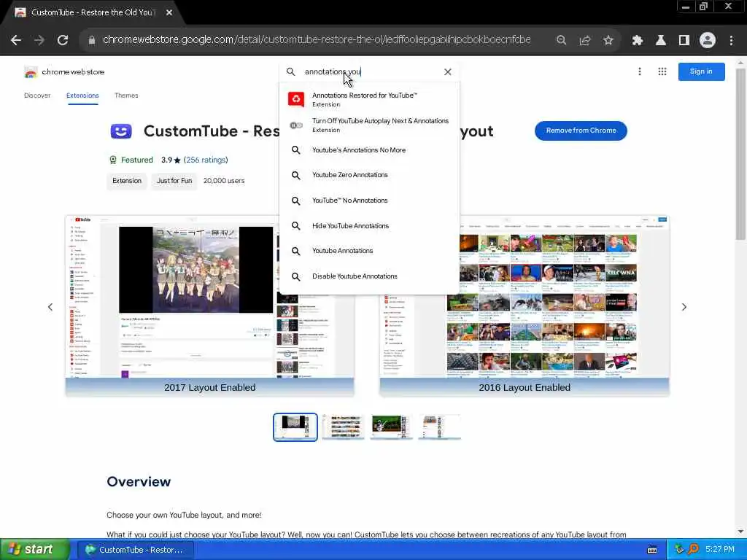This screenshot has width=747, height=560.
Task: Select Youtube Annotations suggestion
Action: pos(369,251)
